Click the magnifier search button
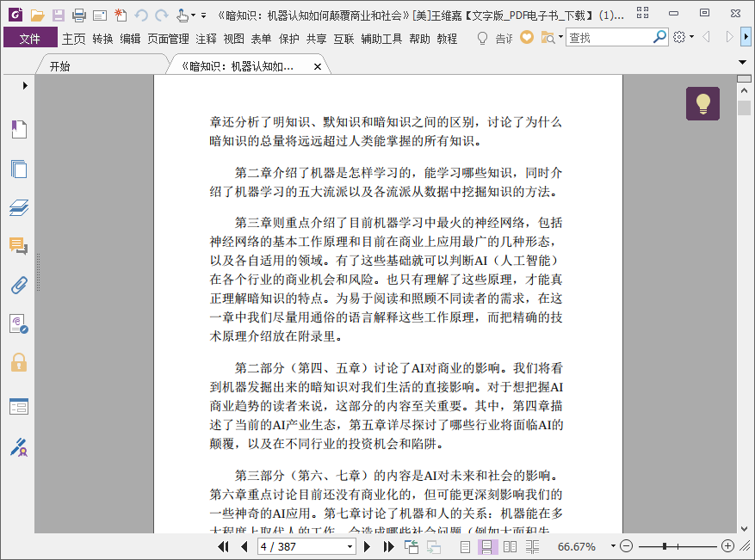 coord(659,37)
